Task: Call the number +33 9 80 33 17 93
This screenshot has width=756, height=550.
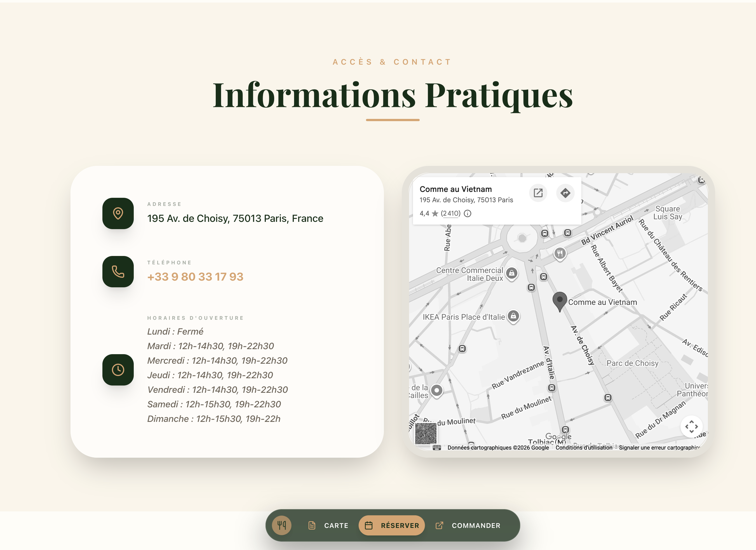Action: click(195, 277)
